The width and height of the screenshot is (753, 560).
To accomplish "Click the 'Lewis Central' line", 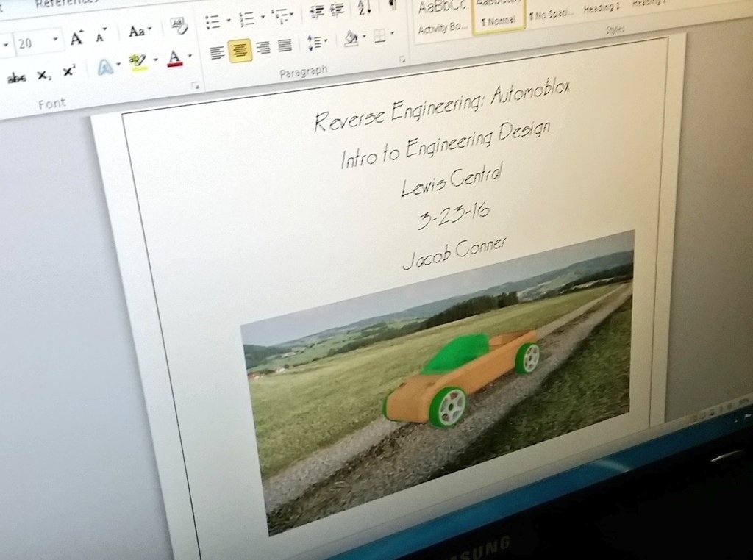I will pyautogui.click(x=452, y=179).
